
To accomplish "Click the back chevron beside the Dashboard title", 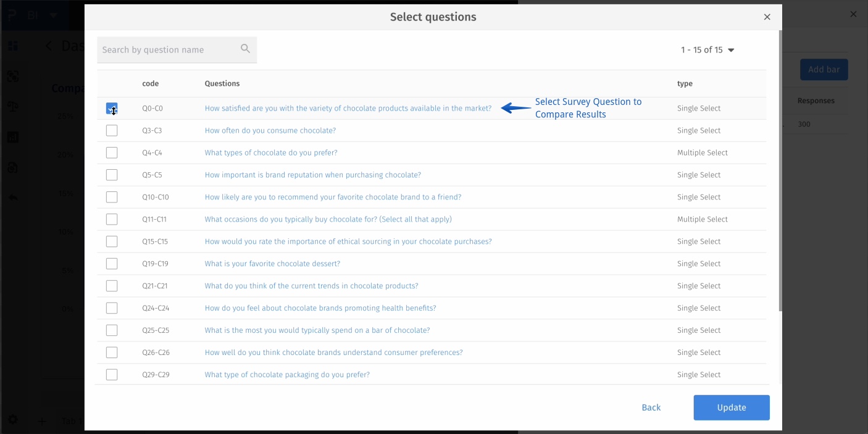I will 49,46.
